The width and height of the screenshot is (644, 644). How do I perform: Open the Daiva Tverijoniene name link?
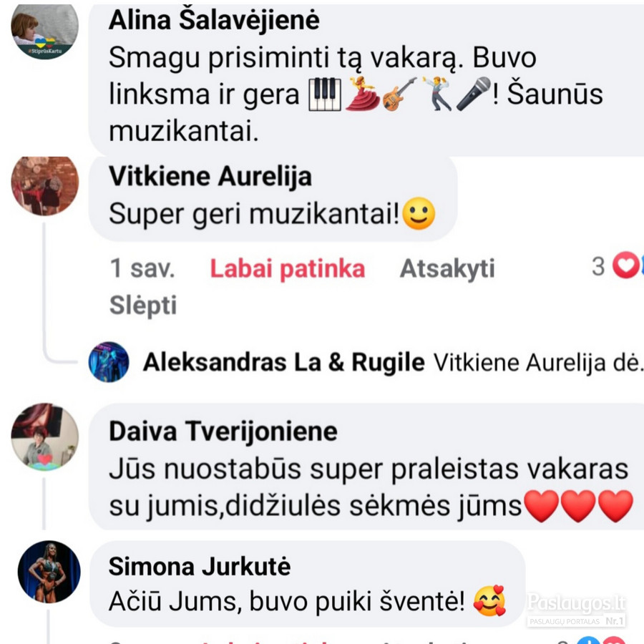tap(223, 431)
